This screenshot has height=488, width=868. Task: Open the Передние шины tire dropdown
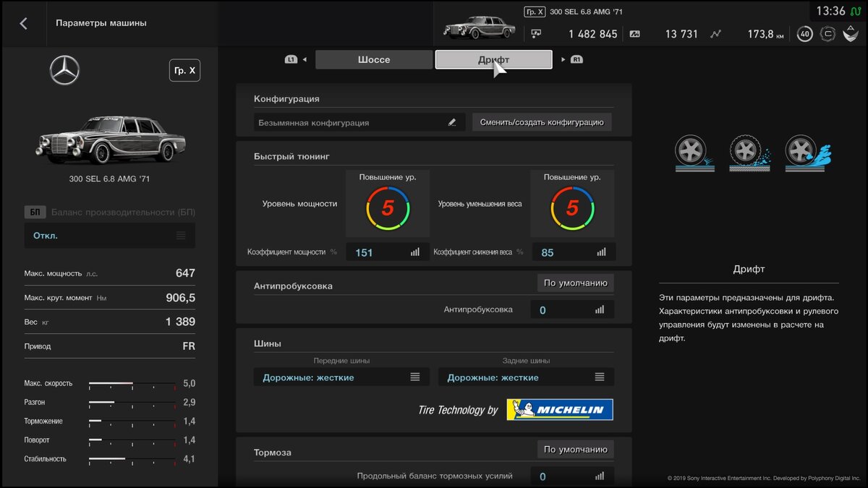point(341,377)
